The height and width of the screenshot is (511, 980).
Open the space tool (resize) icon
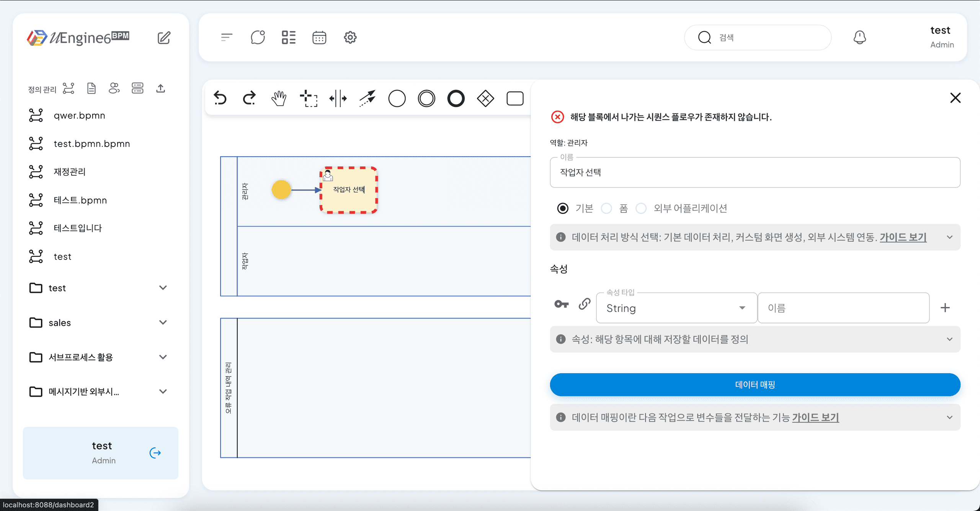pos(338,98)
